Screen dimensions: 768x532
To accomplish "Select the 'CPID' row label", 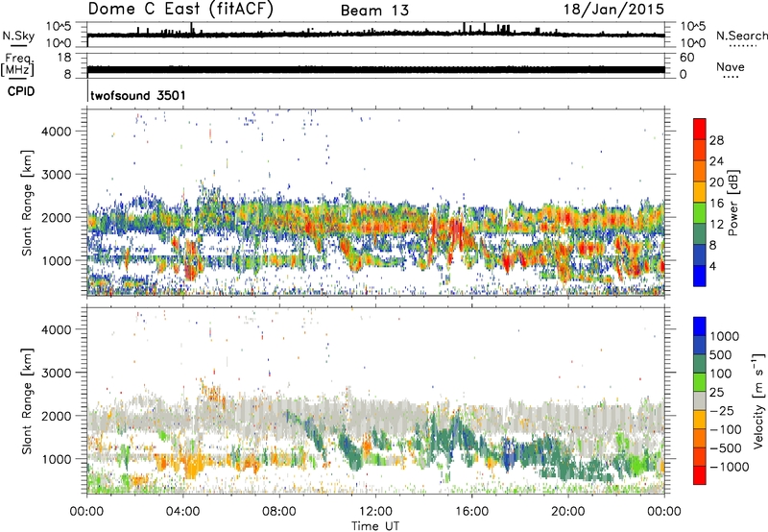I will pyautogui.click(x=21, y=91).
